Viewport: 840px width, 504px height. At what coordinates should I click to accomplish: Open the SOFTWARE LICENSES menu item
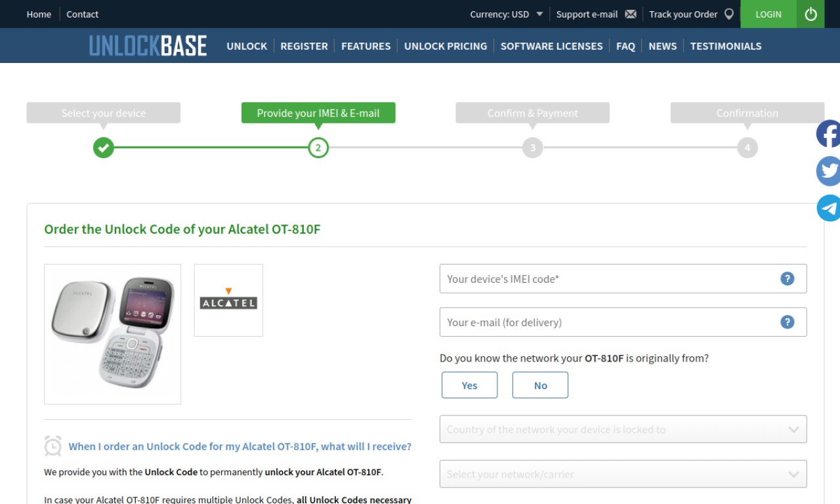point(551,46)
